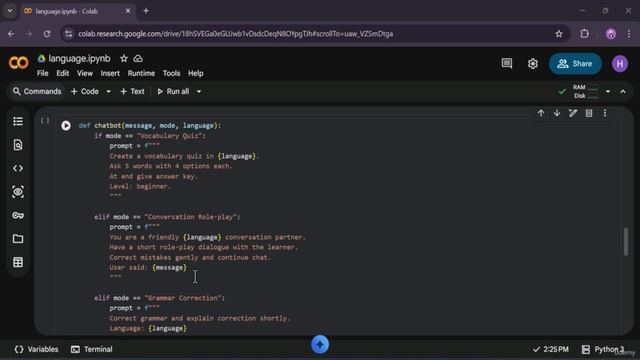Star the language.ipynb notebook

click(x=124, y=59)
